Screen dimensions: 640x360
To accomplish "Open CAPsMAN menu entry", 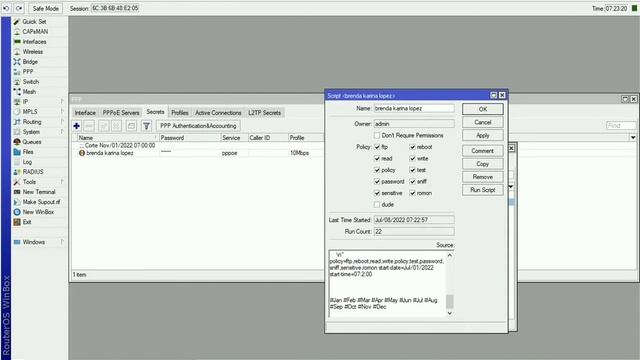I will click(35, 31).
